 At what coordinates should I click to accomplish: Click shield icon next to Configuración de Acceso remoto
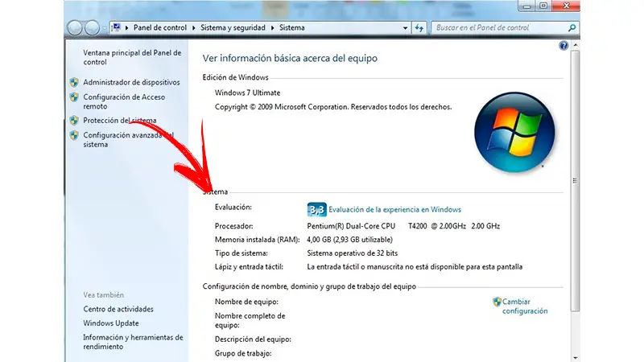(x=74, y=97)
